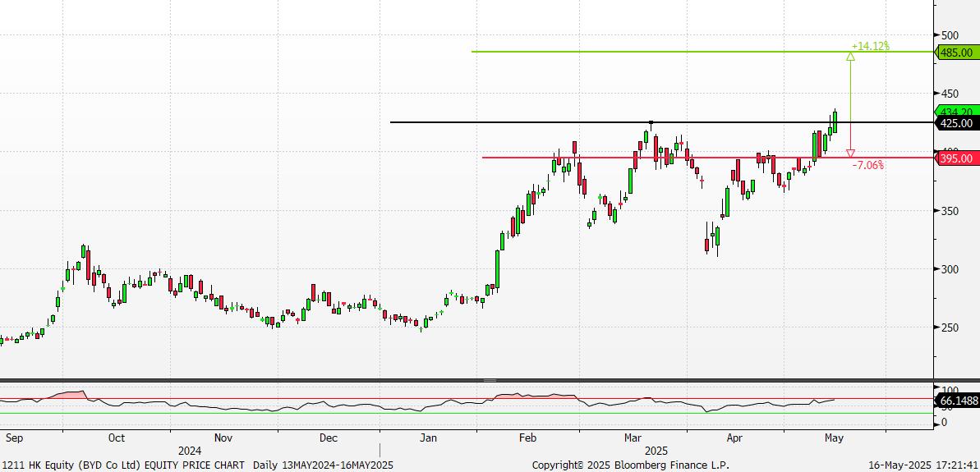Grab the panel divider handle above RSI
The image size is (980, 472).
click(490, 380)
